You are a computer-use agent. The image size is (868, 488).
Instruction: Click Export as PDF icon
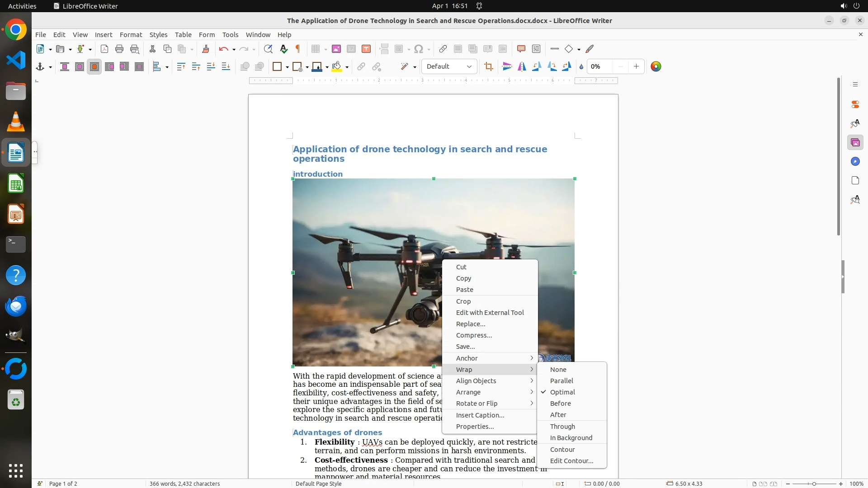[104, 49]
